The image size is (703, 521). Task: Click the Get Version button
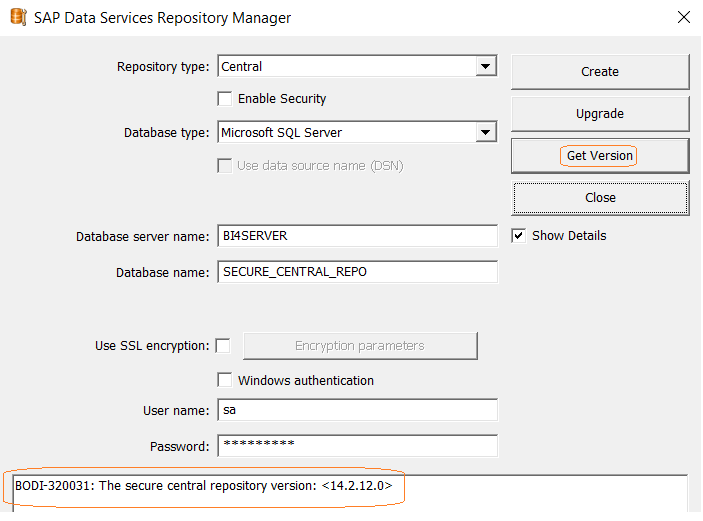coord(600,156)
